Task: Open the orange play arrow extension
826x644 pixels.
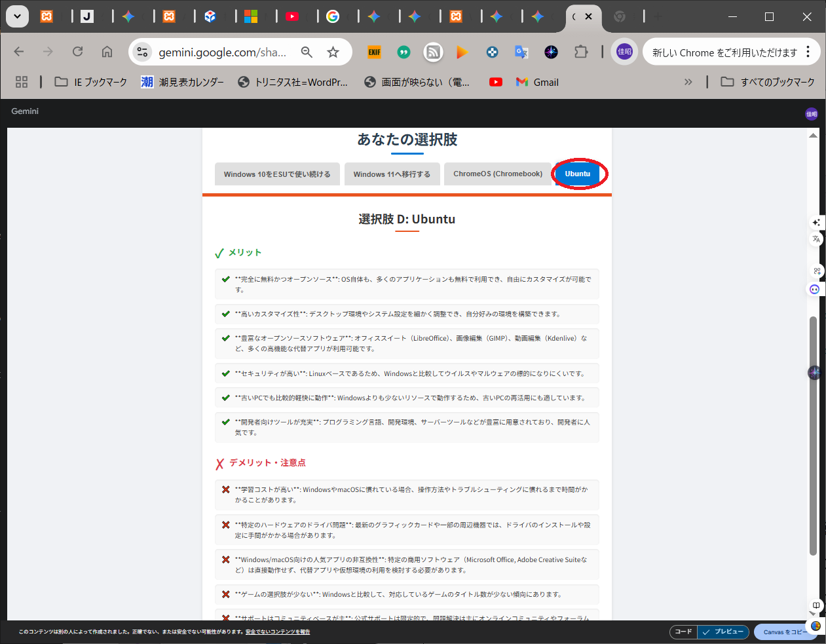Action: click(x=462, y=52)
